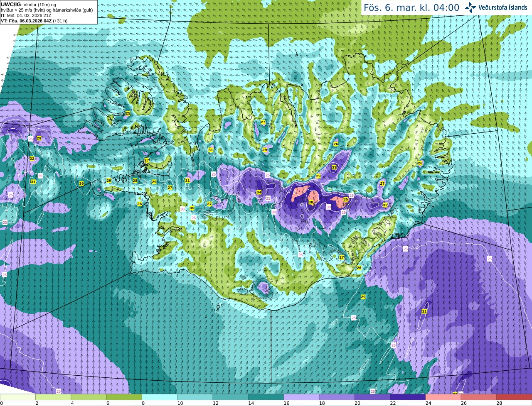Click the yellow 34 gust label
Viewport: 532px width, 406px height.
pyautogui.click(x=259, y=192)
